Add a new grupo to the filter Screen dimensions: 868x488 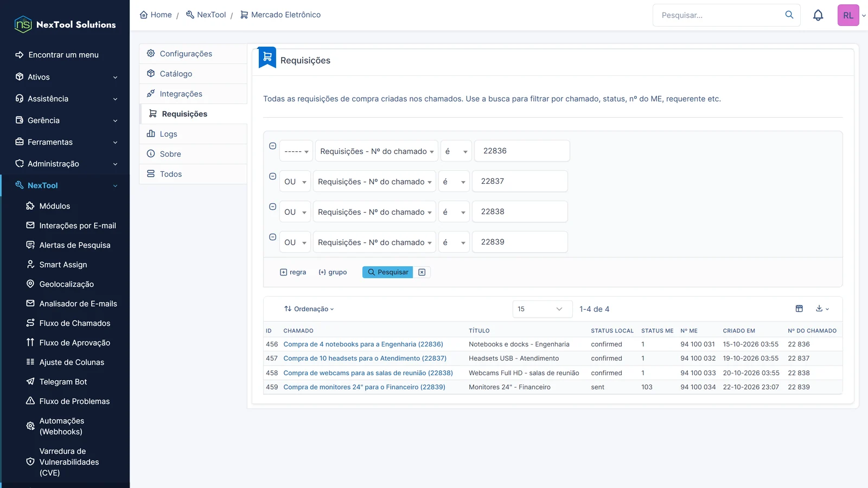click(x=333, y=272)
